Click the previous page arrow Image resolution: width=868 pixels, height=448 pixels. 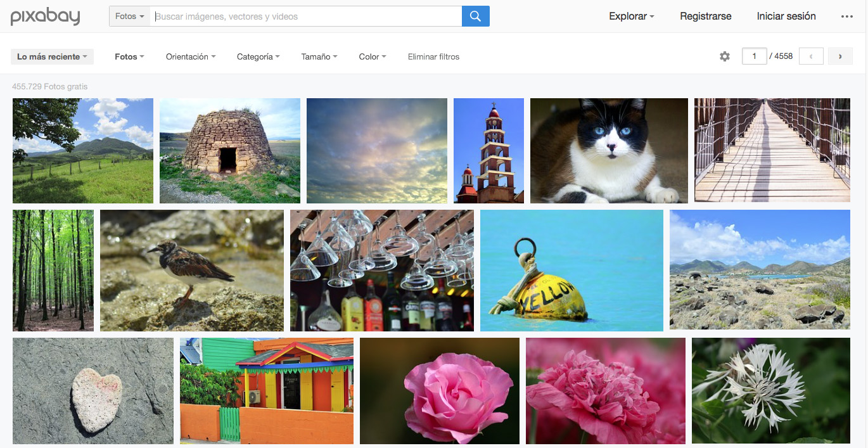tap(811, 56)
